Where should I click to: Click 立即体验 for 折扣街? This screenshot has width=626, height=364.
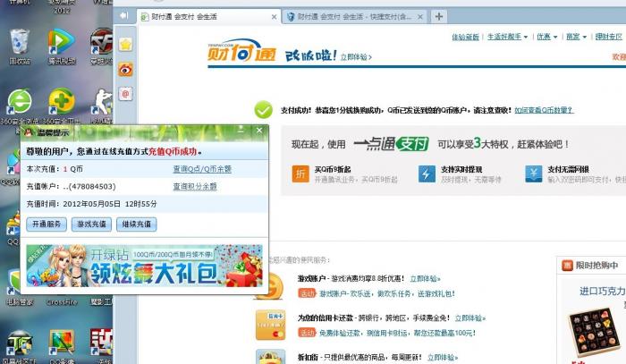pos(443,357)
